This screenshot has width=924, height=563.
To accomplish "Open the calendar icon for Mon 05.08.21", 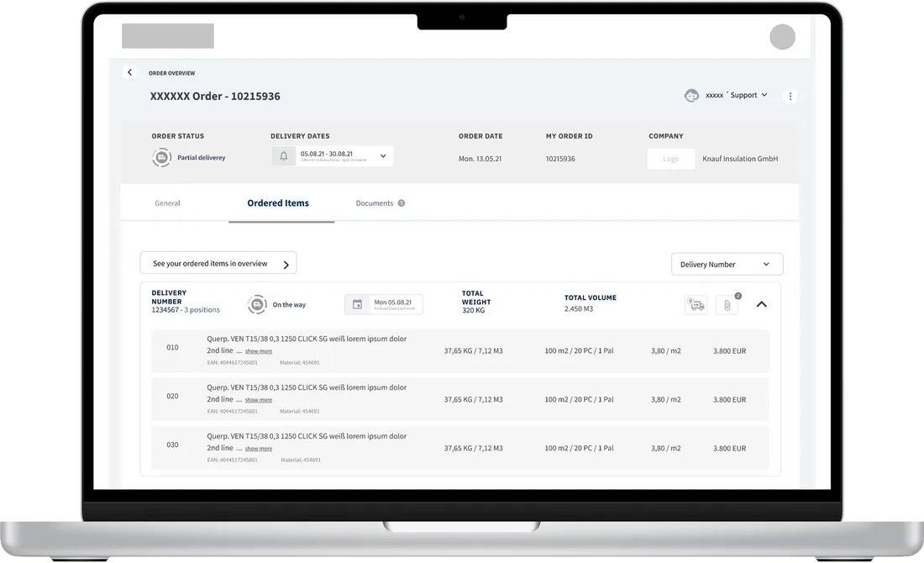I will point(357,304).
